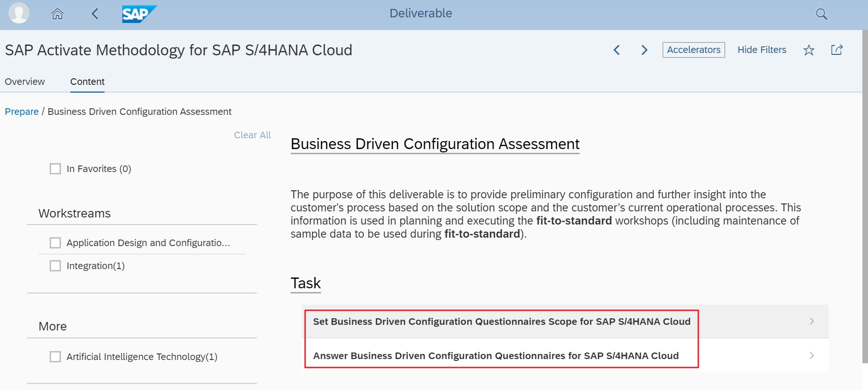
Task: Switch to the Overview tab
Action: pos(25,82)
